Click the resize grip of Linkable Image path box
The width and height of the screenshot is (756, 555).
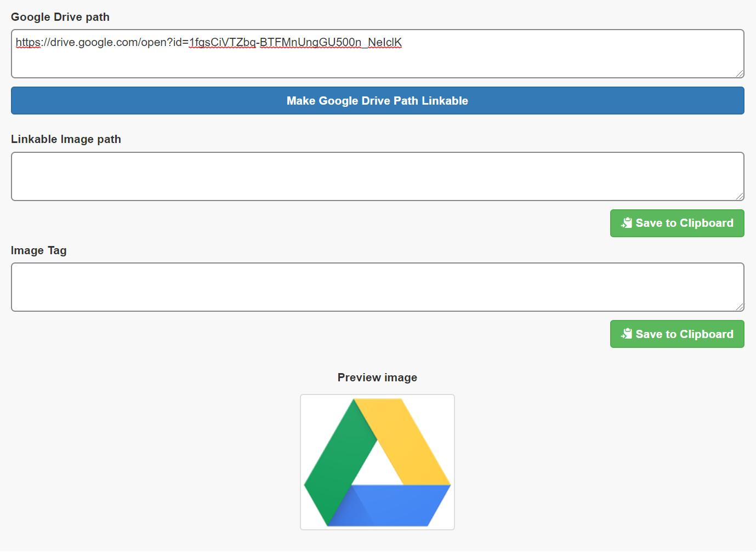[740, 196]
